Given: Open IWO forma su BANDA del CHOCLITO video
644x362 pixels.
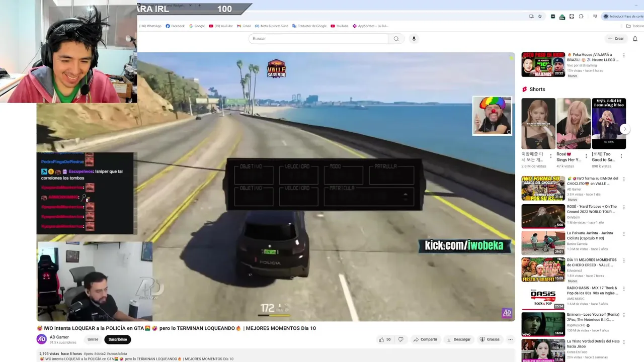Looking at the screenshot, I should (543, 188).
